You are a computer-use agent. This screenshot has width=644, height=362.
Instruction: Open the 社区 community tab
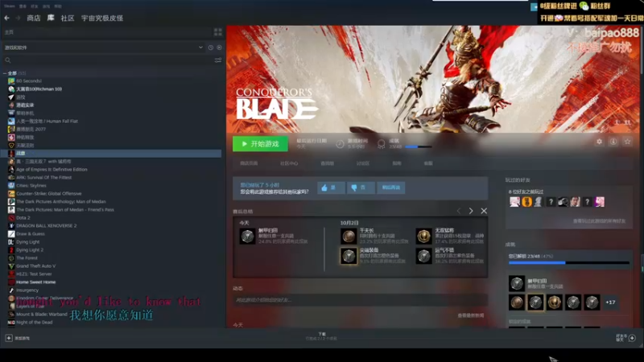tap(68, 18)
